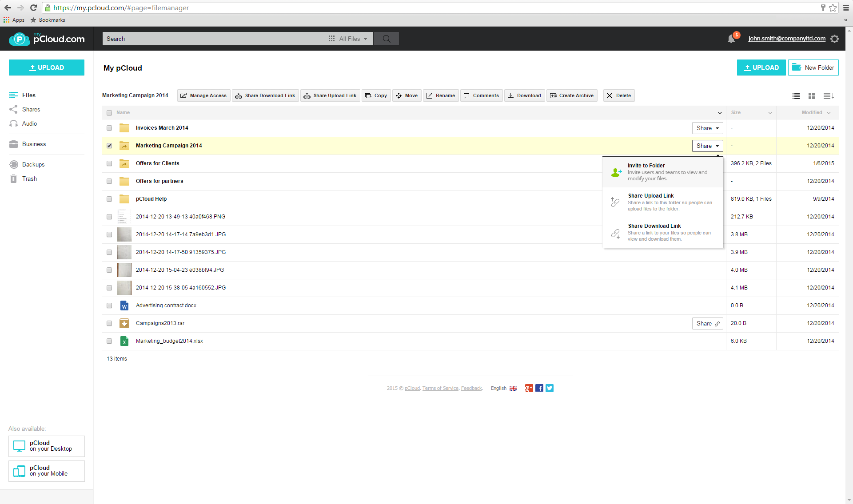
Task: Open the All Files filter dropdown
Action: 350,39
